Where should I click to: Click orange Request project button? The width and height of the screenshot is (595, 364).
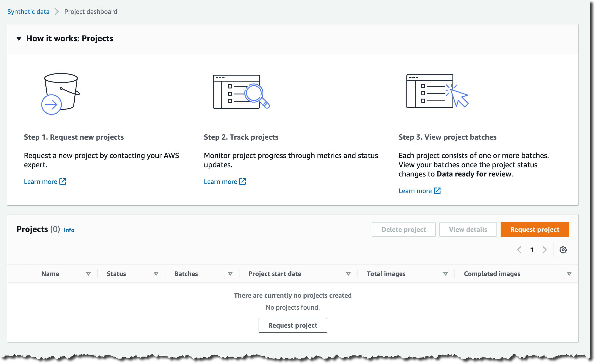point(535,229)
